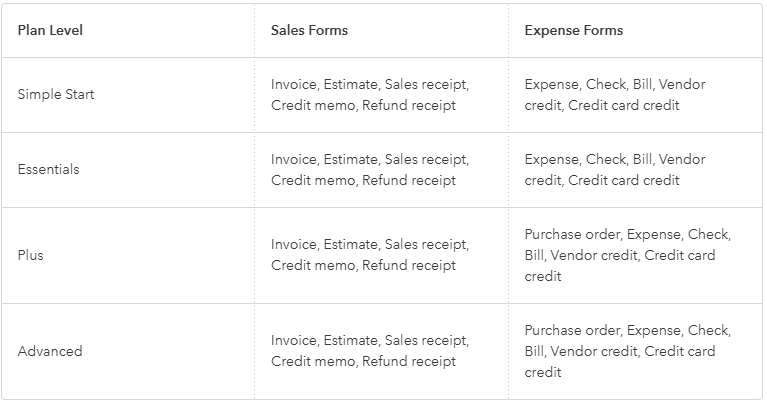Click the Plan Level column header
Screen dimensions: 767x403
click(x=50, y=31)
